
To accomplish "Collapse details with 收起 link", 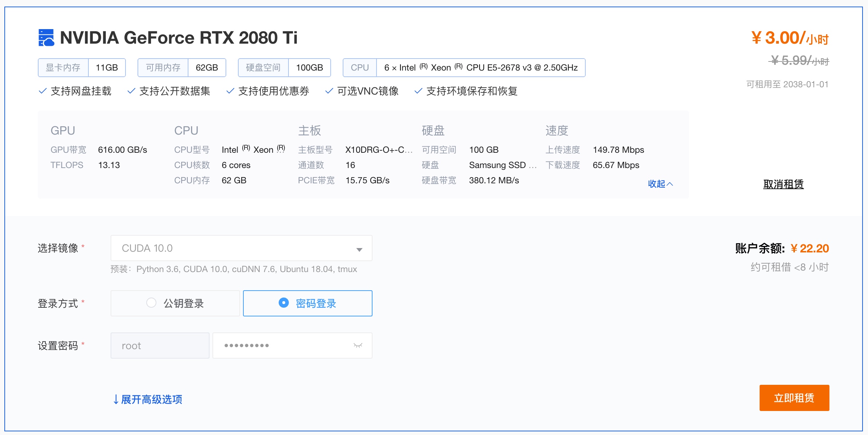I will point(660,184).
